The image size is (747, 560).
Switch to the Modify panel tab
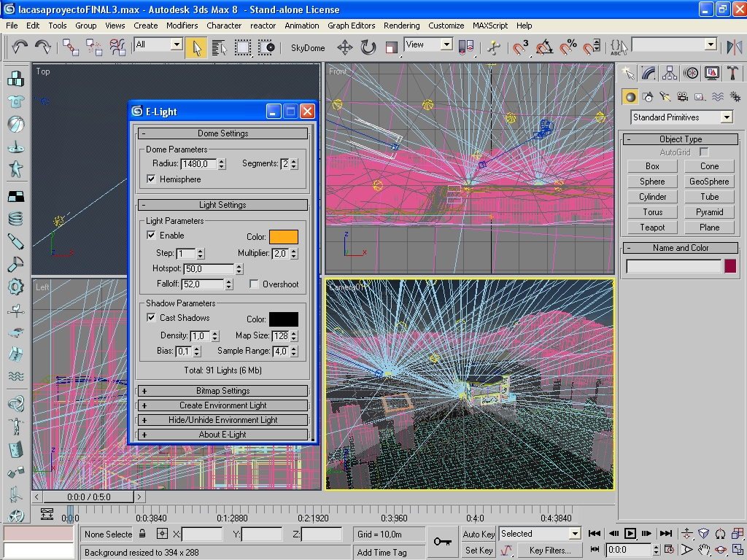649,73
